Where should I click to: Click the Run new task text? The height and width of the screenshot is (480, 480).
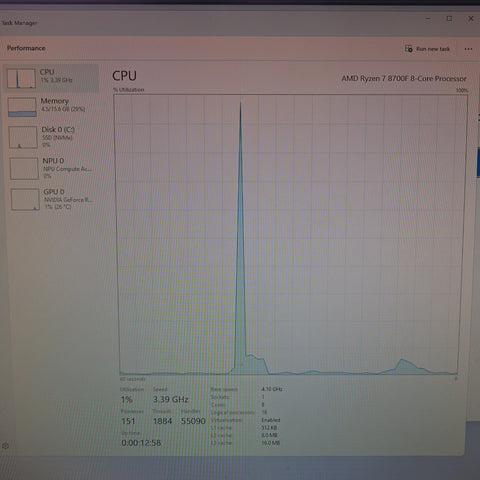click(x=433, y=49)
